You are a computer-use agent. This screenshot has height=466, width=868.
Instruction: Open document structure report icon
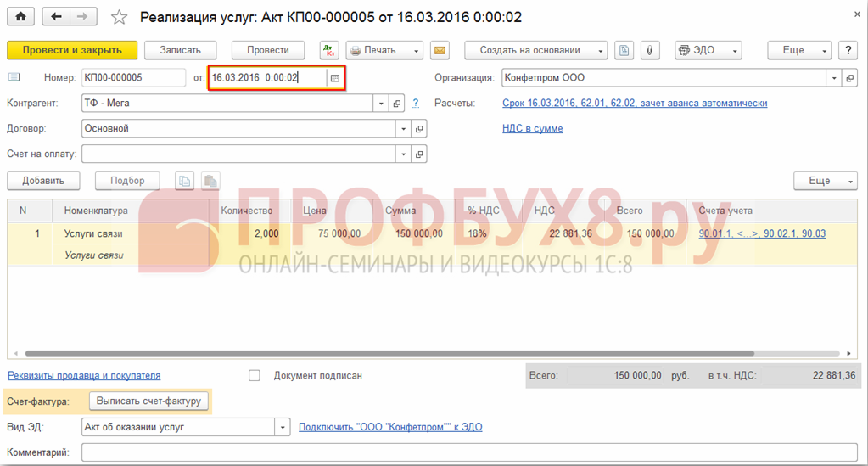[x=624, y=50]
